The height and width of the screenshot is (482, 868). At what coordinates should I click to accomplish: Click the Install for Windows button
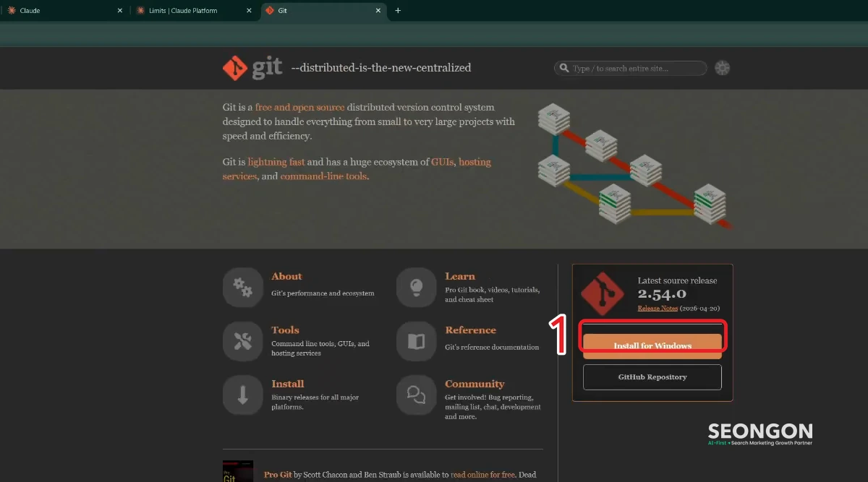coord(652,346)
